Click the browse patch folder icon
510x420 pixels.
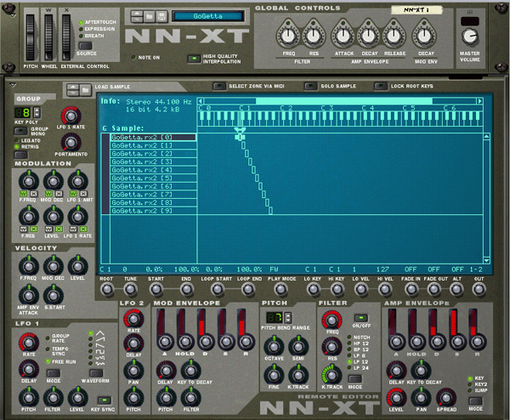click(x=150, y=16)
